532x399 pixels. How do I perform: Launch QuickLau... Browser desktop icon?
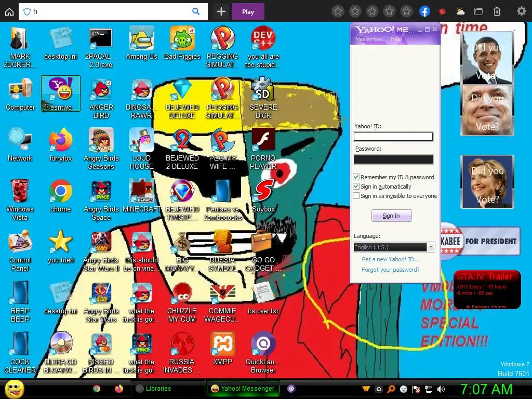[263, 353]
